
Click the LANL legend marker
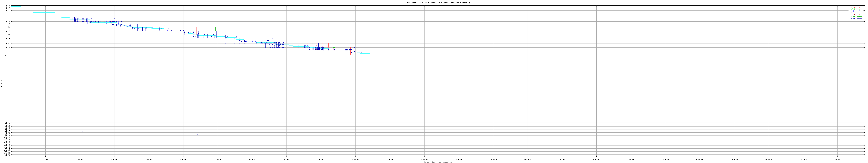(860, 9)
